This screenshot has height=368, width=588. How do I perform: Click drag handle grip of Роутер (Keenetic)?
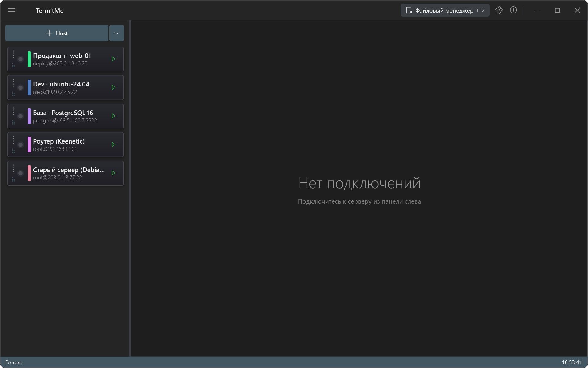tap(13, 151)
